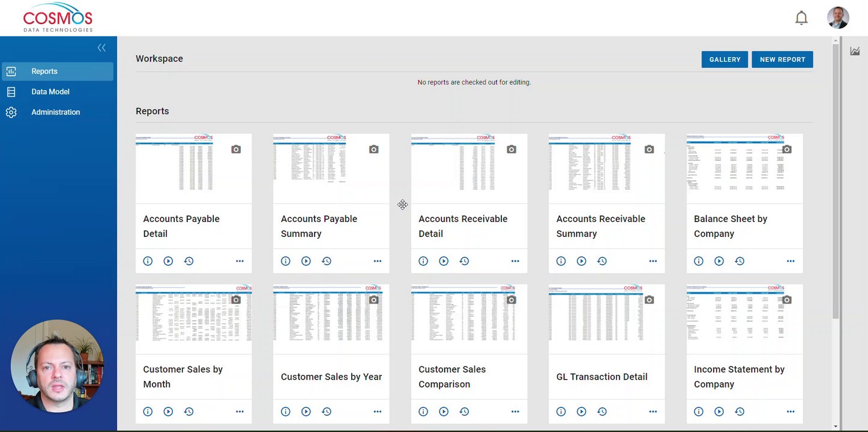Open the notifications bell
This screenshot has height=432, width=868.
[x=801, y=18]
